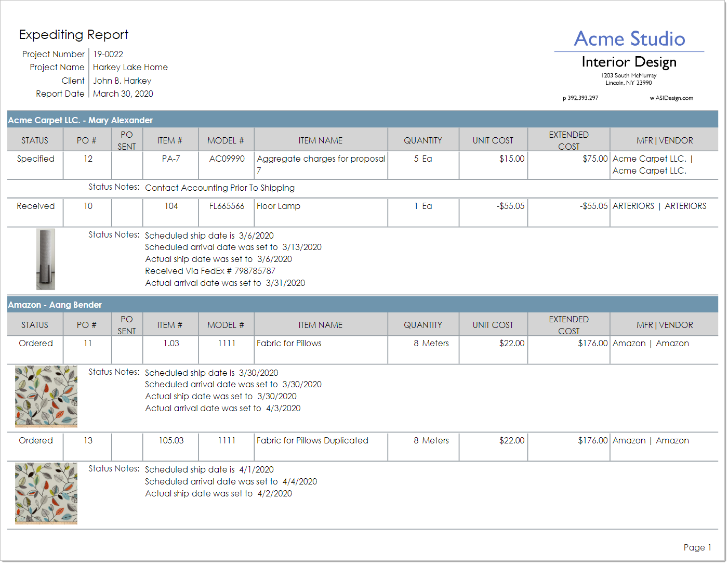Screen dimensions: 728x564
Task: Click the floor lamp thumbnail image
Action: 46,259
